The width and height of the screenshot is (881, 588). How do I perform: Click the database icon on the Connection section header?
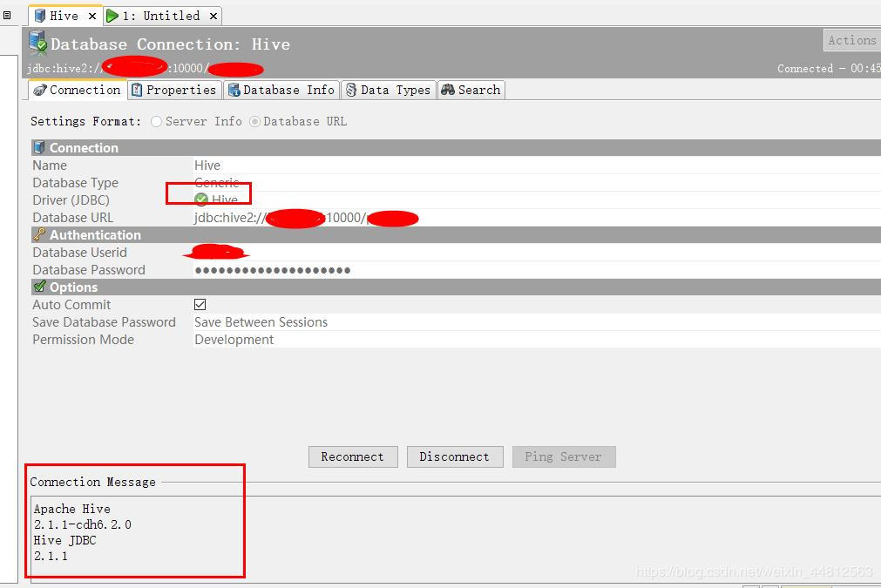[38, 147]
